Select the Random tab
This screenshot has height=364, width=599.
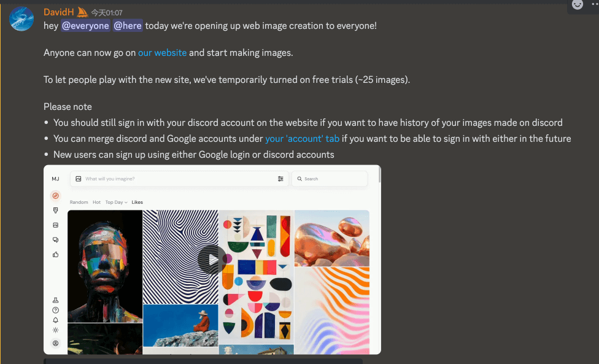click(79, 202)
